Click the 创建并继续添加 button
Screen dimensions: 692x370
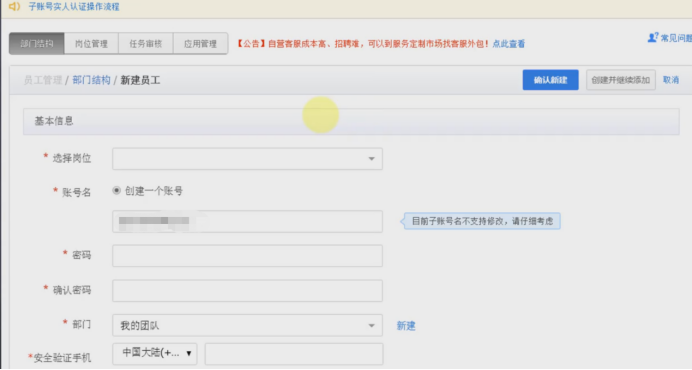point(621,80)
